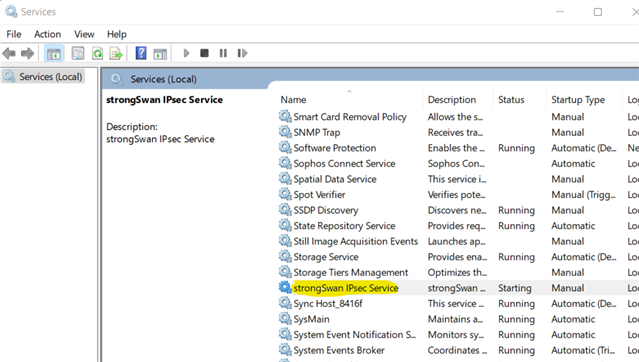This screenshot has height=362, width=639.
Task: Open the Action menu
Action: [x=48, y=34]
